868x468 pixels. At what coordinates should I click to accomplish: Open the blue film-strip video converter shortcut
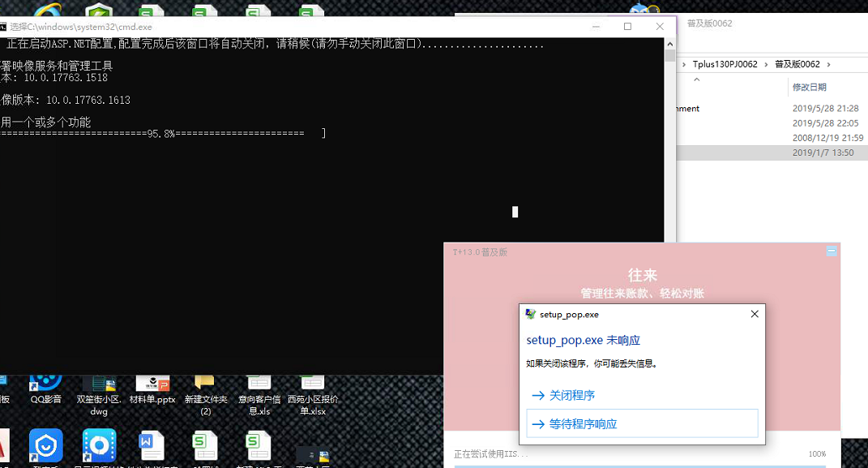(x=99, y=444)
